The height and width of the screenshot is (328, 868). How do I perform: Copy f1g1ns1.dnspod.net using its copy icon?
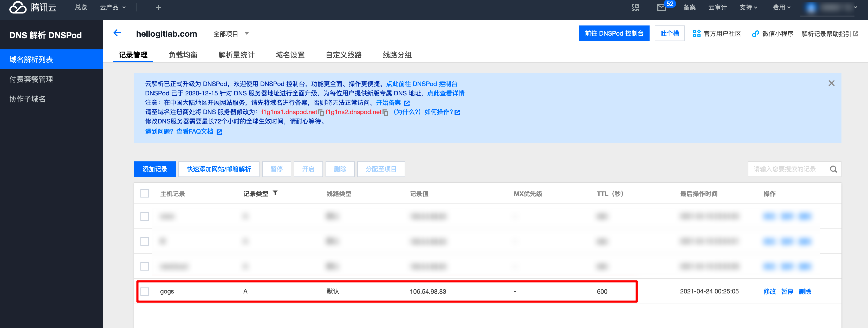pos(321,113)
